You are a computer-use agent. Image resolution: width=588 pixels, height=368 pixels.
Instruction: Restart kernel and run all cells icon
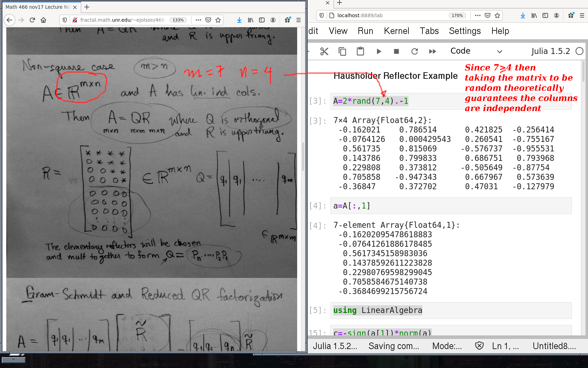pos(433,52)
